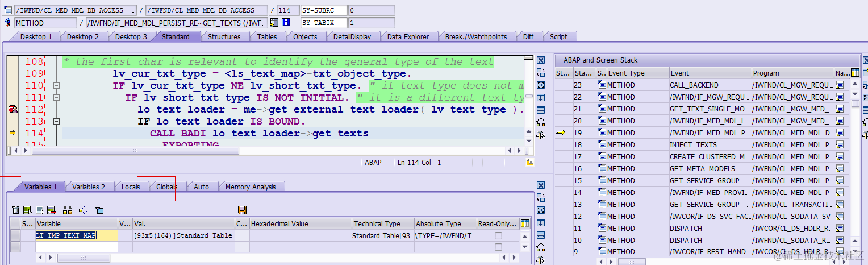
Task: Click maximize horizontally icon beside the source code panel
Action: [x=541, y=110]
